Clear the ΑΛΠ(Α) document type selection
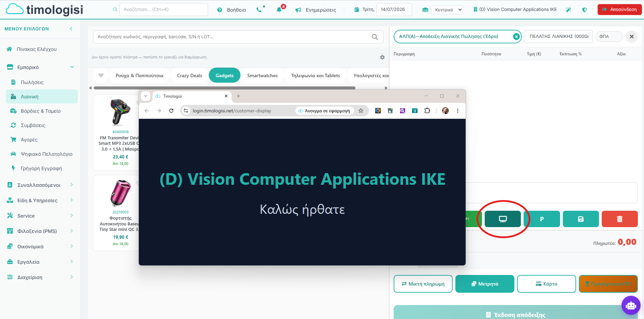The width and height of the screenshot is (644, 319). 516,37
